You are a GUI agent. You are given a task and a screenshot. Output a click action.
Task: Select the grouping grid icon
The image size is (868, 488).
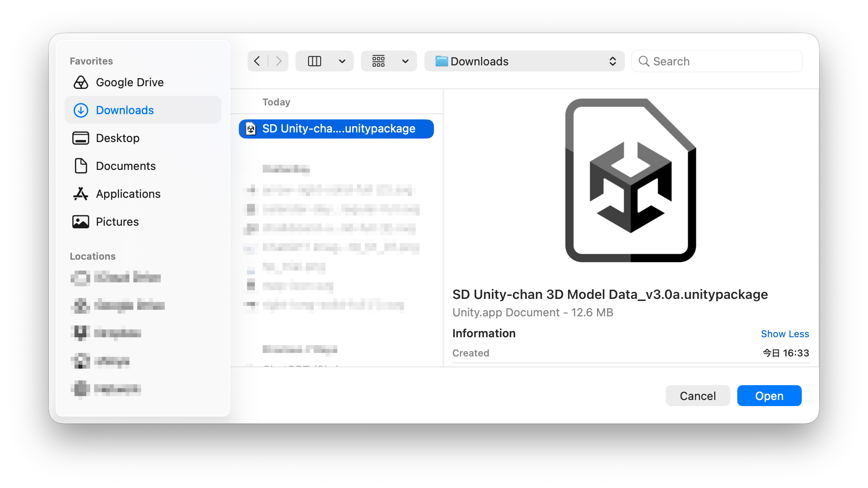click(378, 61)
